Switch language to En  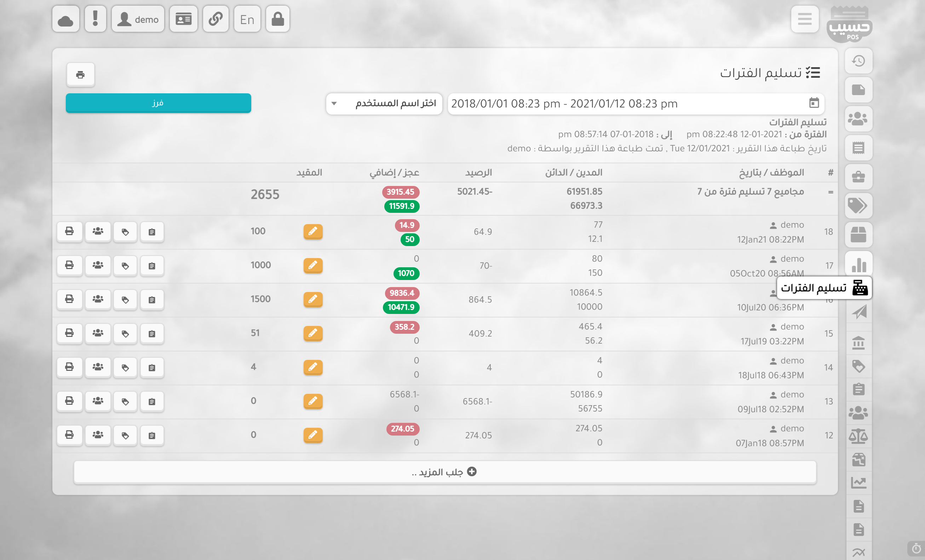[x=247, y=19]
